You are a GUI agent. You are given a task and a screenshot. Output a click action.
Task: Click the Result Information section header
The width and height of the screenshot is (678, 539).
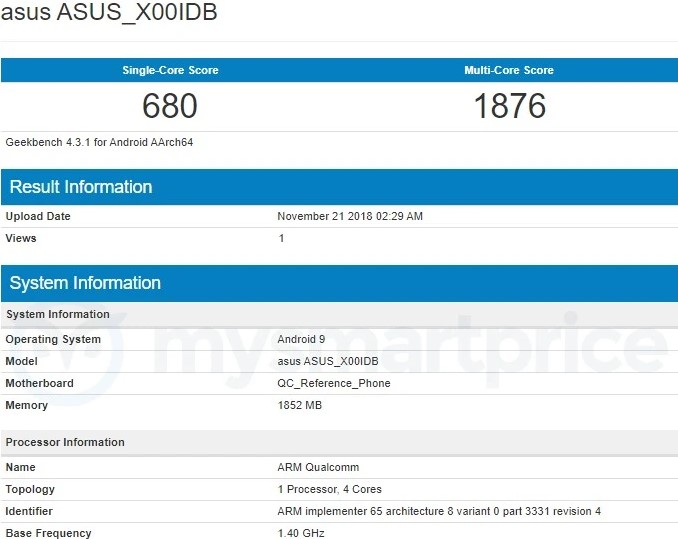click(339, 187)
